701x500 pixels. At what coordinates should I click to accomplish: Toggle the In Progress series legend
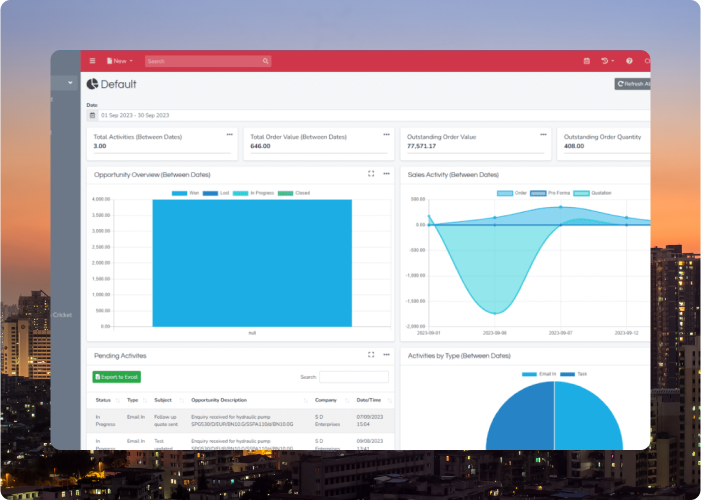pos(253,193)
